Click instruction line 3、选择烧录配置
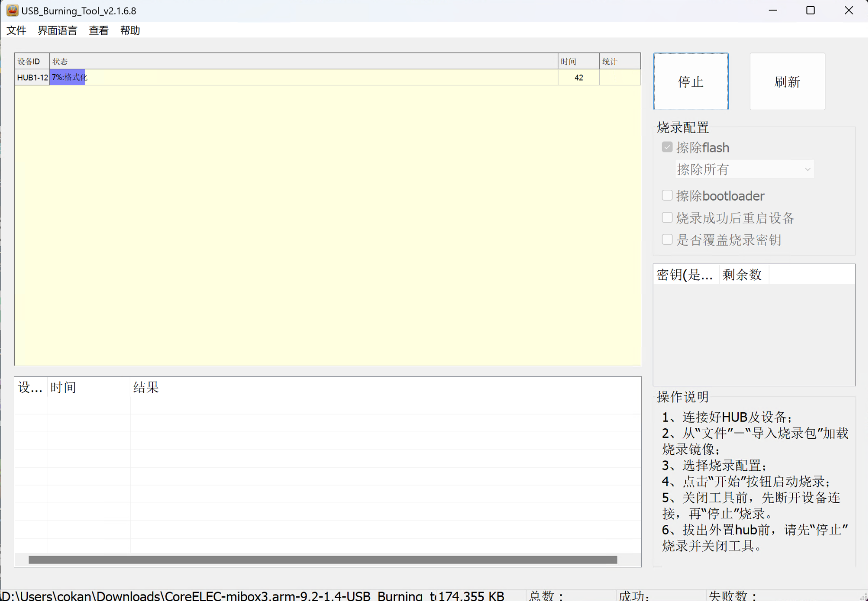This screenshot has height=601, width=868. (714, 465)
